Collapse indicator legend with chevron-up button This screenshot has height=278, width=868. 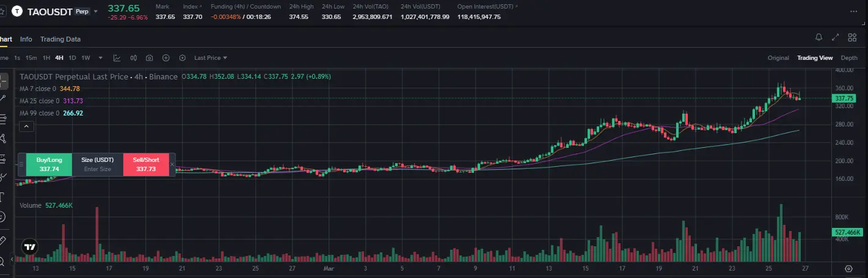point(26,126)
